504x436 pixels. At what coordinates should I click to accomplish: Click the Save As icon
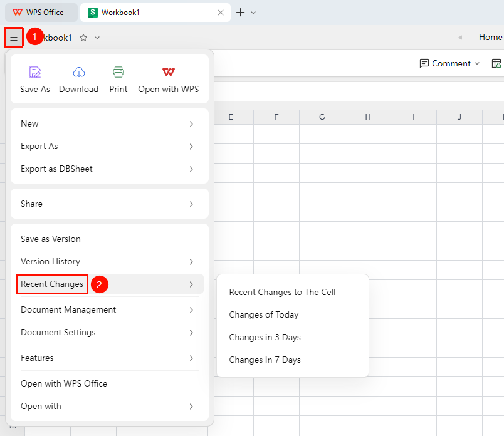[34, 72]
